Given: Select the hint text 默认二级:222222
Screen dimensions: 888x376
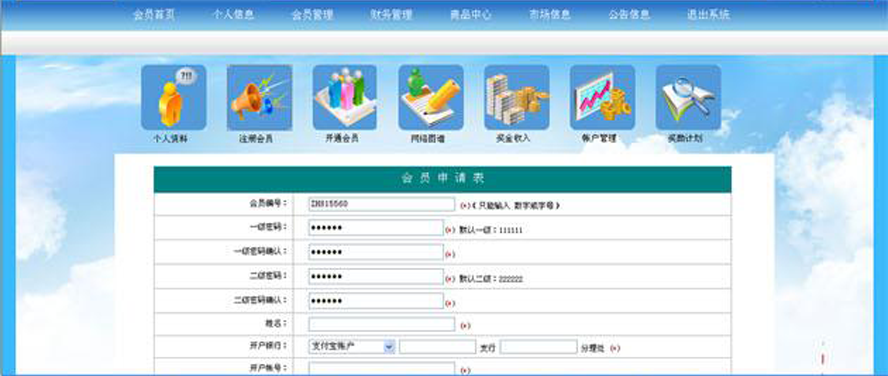Looking at the screenshot, I should click(x=490, y=279).
